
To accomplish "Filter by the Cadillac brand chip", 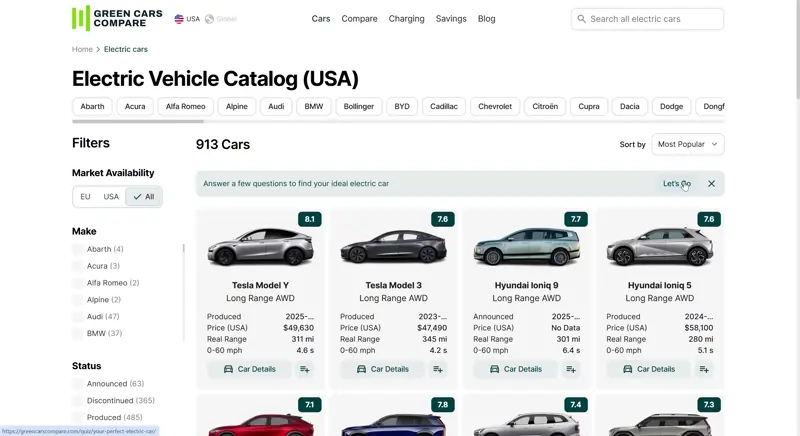I will tap(444, 107).
